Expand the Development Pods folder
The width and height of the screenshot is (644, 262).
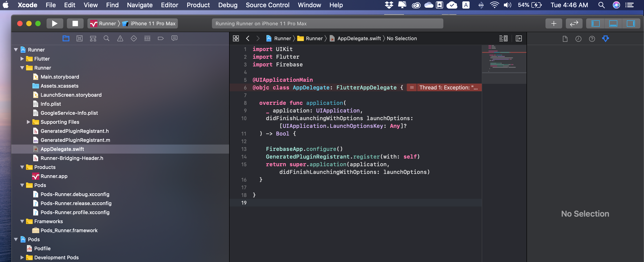pos(22,257)
